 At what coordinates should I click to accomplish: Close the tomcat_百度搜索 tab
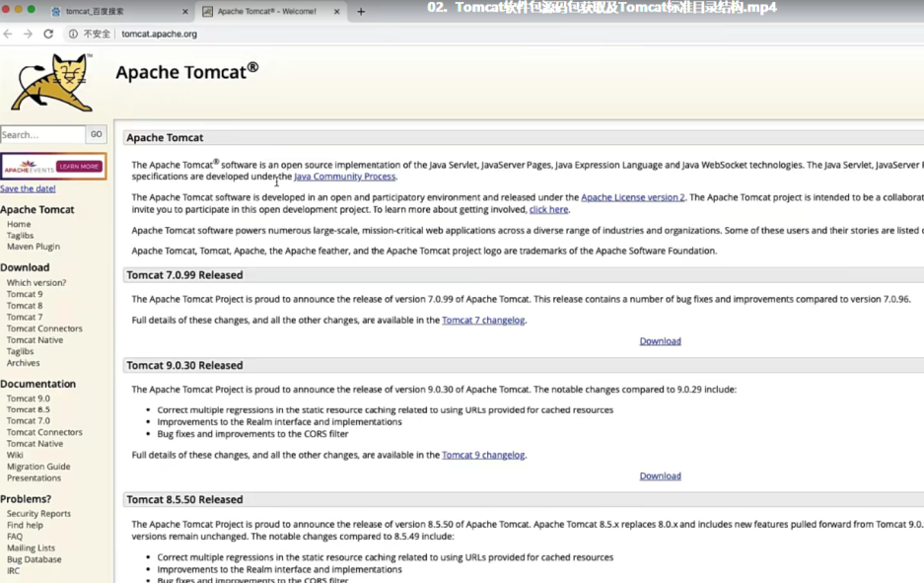point(185,12)
